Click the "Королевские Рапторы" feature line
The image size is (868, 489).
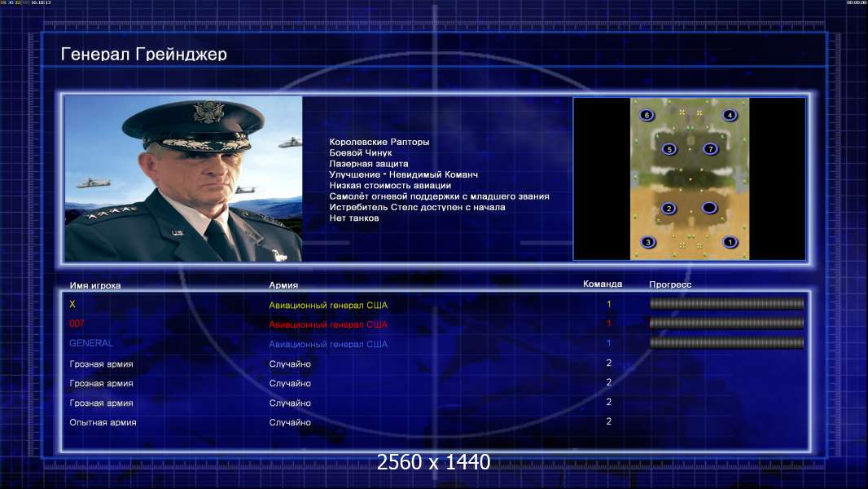[379, 142]
